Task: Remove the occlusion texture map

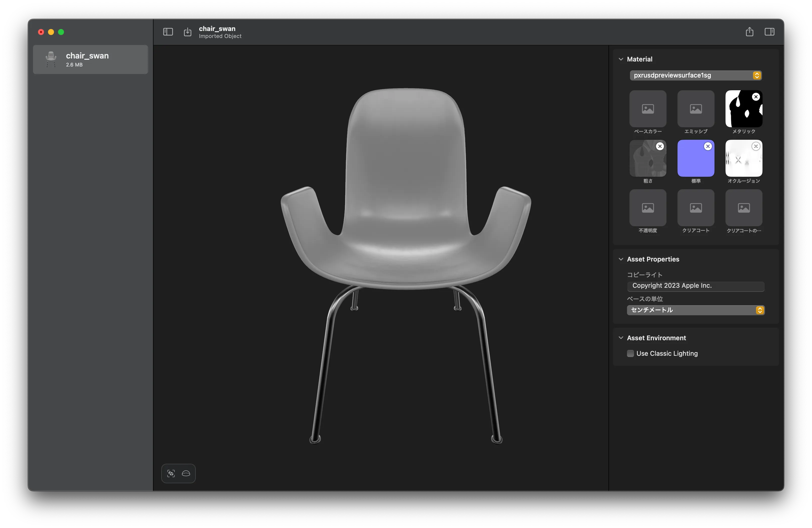Action: [756, 146]
